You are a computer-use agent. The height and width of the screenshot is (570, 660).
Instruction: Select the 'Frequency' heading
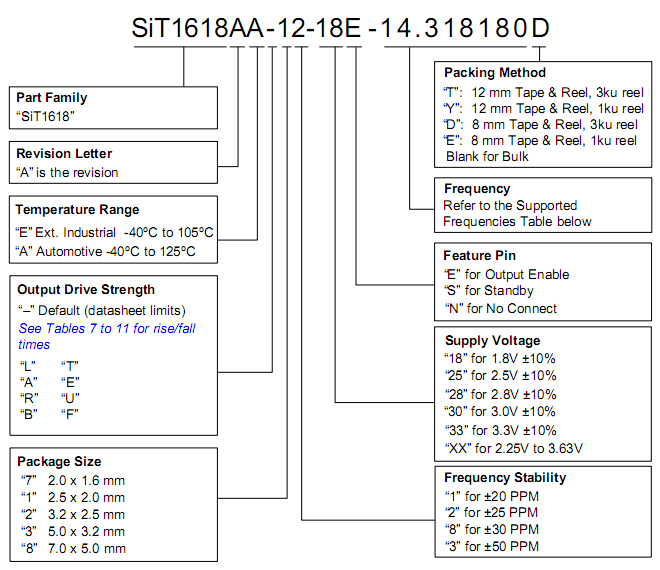pos(477,189)
